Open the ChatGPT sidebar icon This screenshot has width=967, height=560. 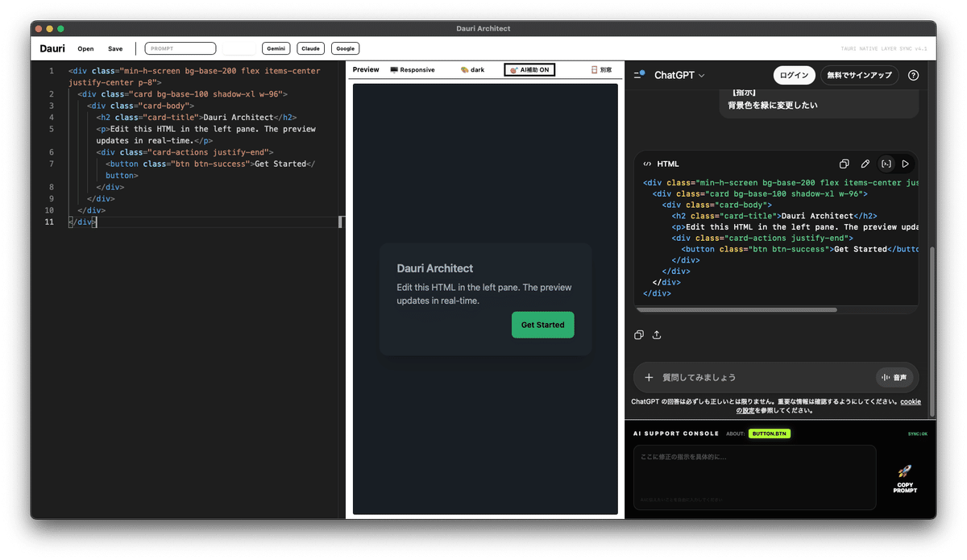coord(639,75)
